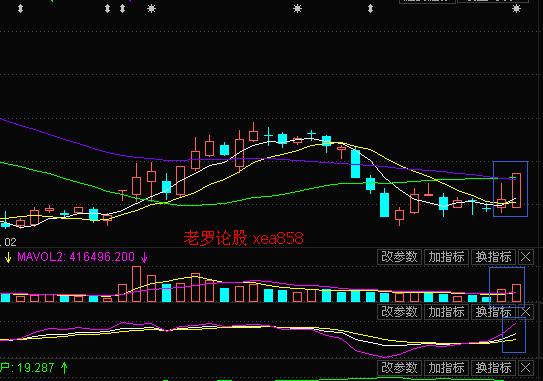Click the leftmost up-down arrow info marker
Viewport: 543px width, 381px height.
(20, 9)
